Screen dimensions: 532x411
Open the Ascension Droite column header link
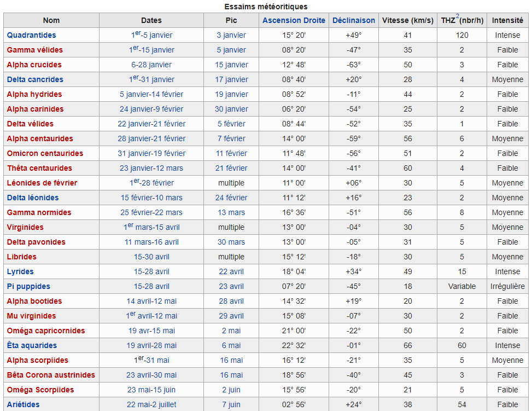pyautogui.click(x=294, y=20)
